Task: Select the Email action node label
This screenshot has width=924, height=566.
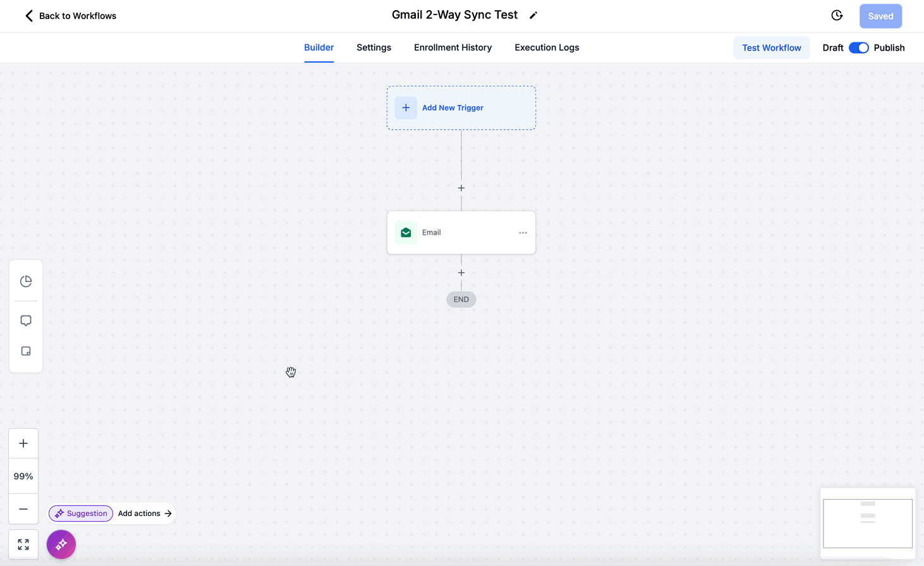Action: (431, 233)
